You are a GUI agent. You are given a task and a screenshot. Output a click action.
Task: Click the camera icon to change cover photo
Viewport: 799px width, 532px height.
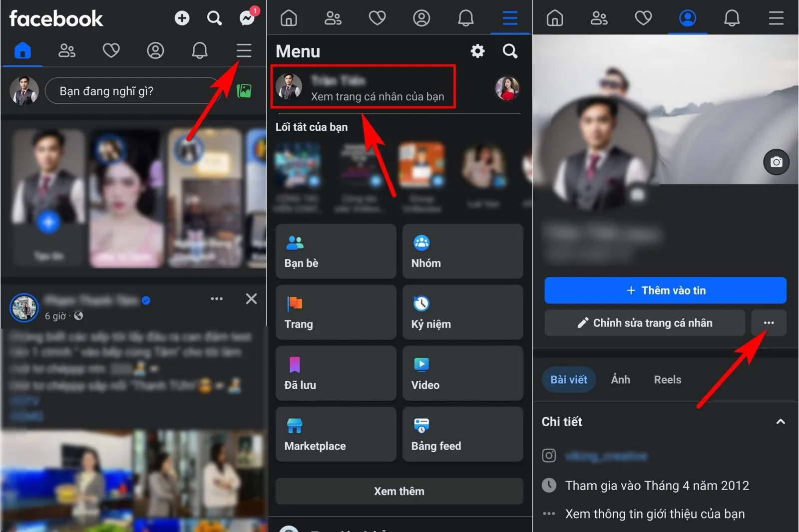776,162
